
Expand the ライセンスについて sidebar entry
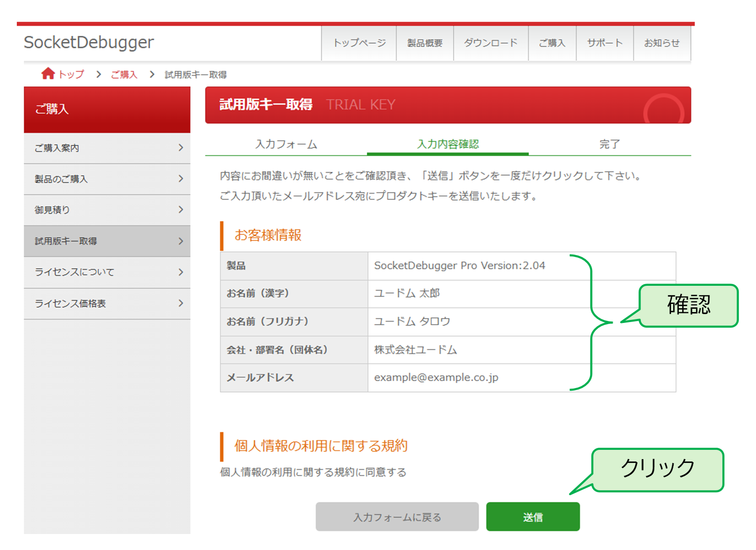[107, 272]
